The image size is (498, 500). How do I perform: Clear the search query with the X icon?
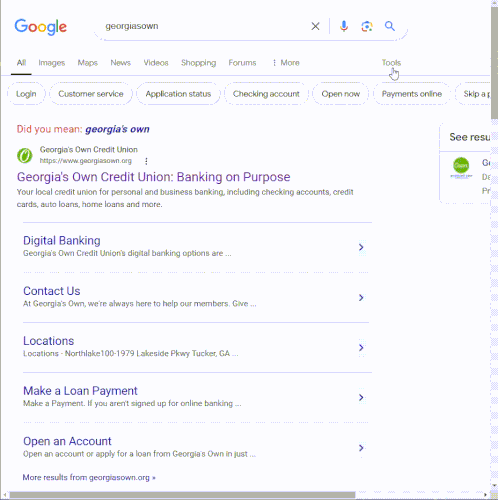pos(315,26)
